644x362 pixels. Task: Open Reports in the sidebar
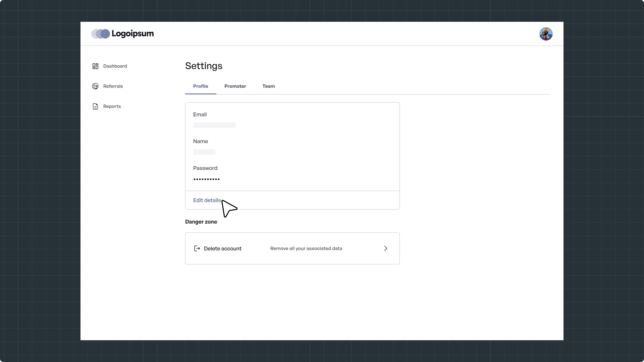click(112, 106)
